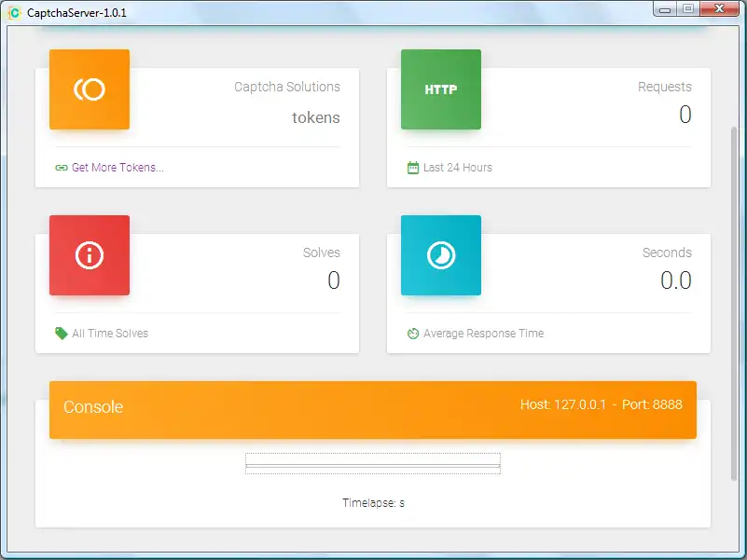Click the Seconds value 0.0

676,280
